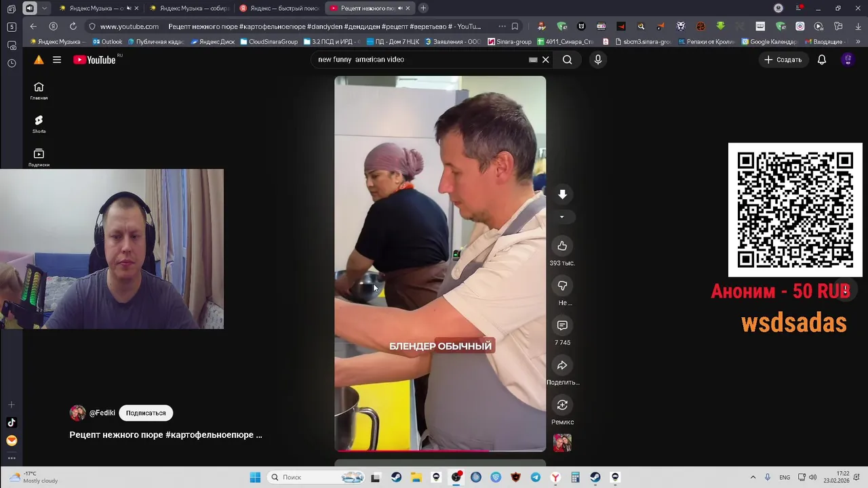Open clock showing 17:22 23.02.2026
Image resolution: width=868 pixels, height=488 pixels.
[837, 477]
